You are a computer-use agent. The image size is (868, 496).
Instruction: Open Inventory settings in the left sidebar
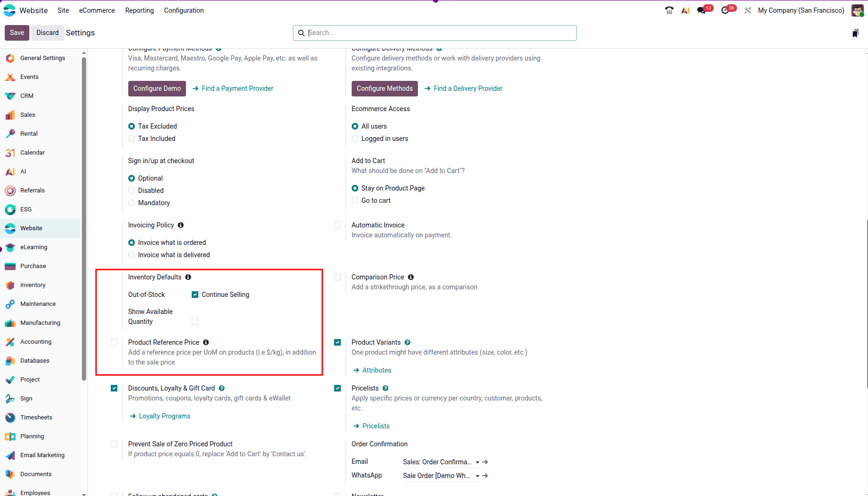[41, 285]
